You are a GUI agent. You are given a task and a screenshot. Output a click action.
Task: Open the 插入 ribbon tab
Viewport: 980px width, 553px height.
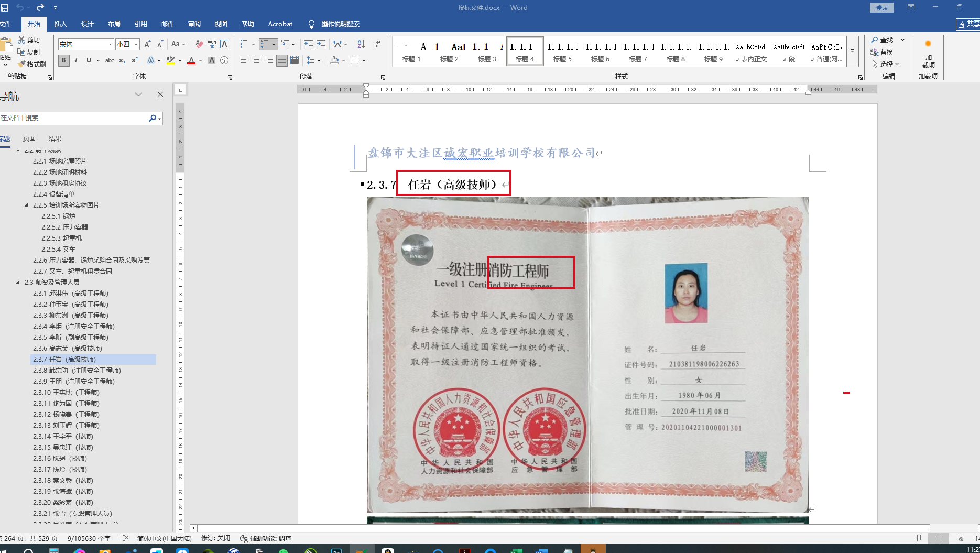click(x=61, y=24)
